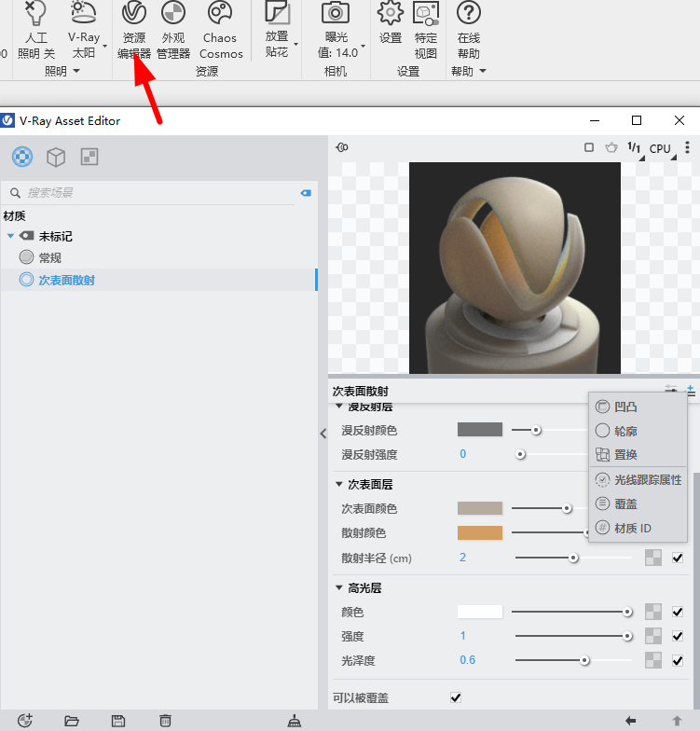The height and width of the screenshot is (731, 700).
Task: Open the 1/1 preview quality dropdown
Action: coord(636,149)
